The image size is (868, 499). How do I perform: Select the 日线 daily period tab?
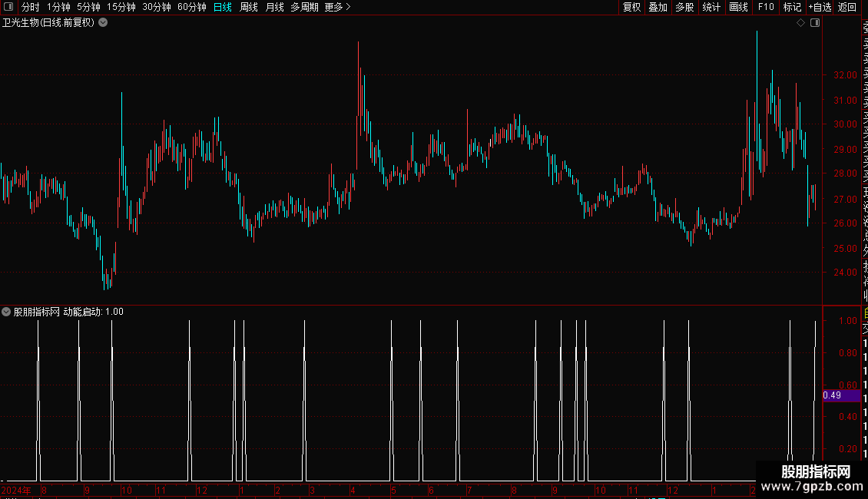pos(223,7)
